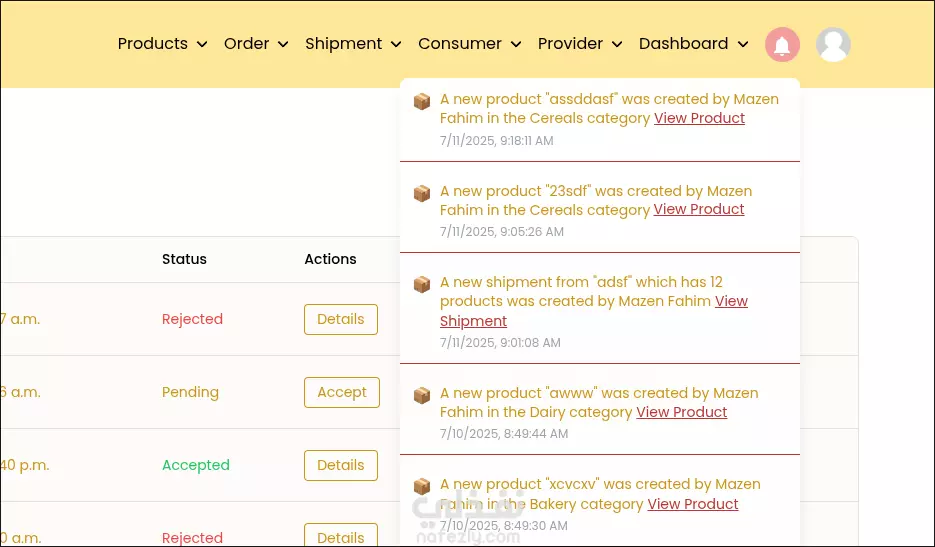The image size is (935, 547).
Task: Expand the Dashboard dropdown chevron
Action: 743,44
